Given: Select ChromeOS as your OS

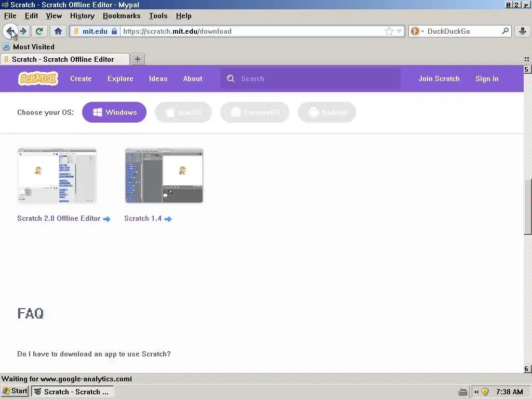Looking at the screenshot, I should (x=255, y=112).
